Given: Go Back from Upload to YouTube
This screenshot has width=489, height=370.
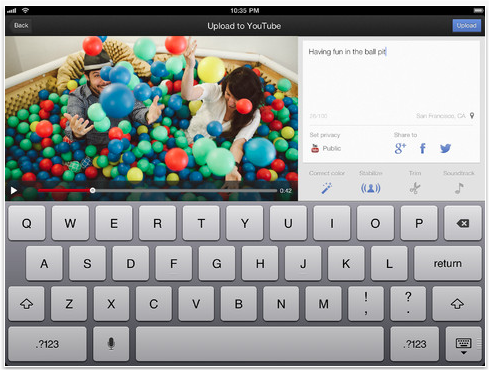Looking at the screenshot, I should tap(21, 26).
